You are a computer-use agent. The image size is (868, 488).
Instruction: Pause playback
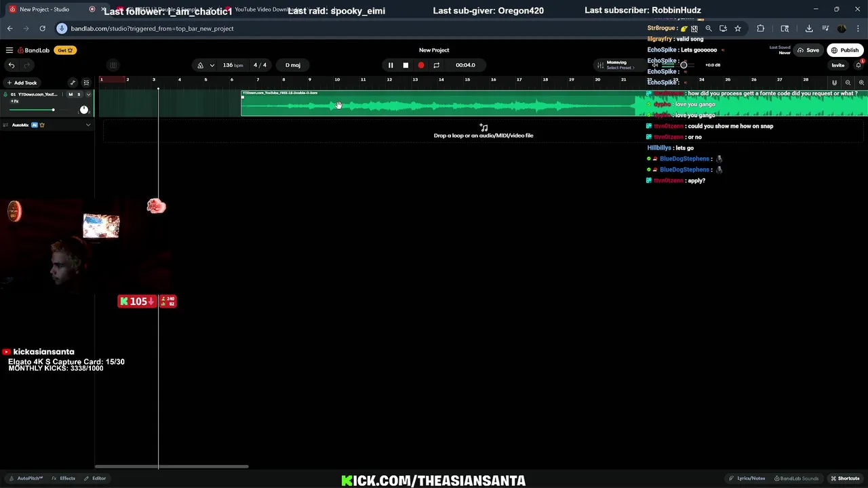(391, 65)
